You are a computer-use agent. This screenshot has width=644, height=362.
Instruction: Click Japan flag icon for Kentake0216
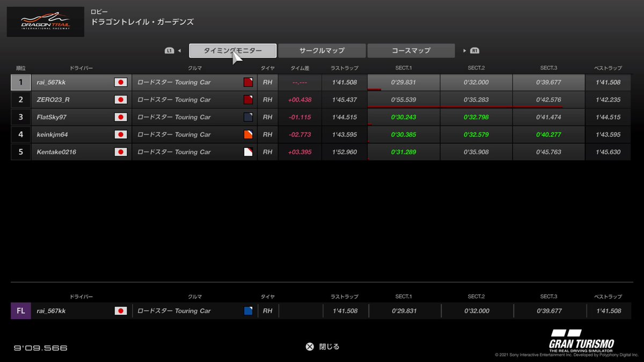121,152
